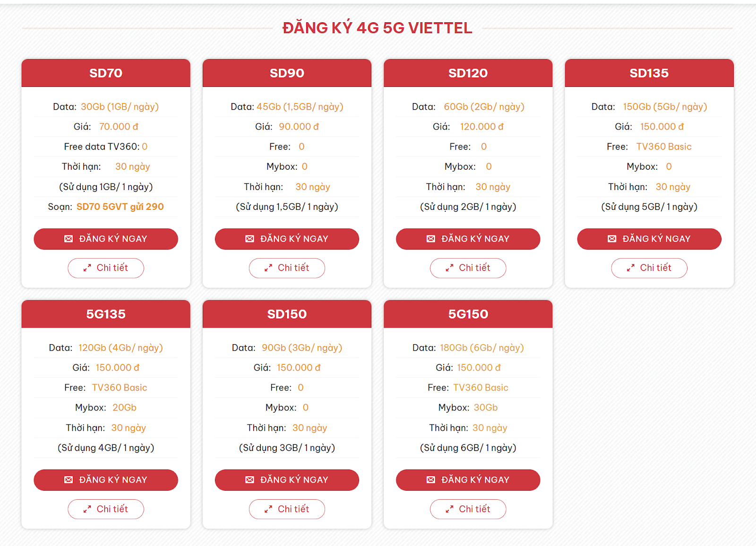
Task: Click the SD135 card header
Action: [x=649, y=73]
